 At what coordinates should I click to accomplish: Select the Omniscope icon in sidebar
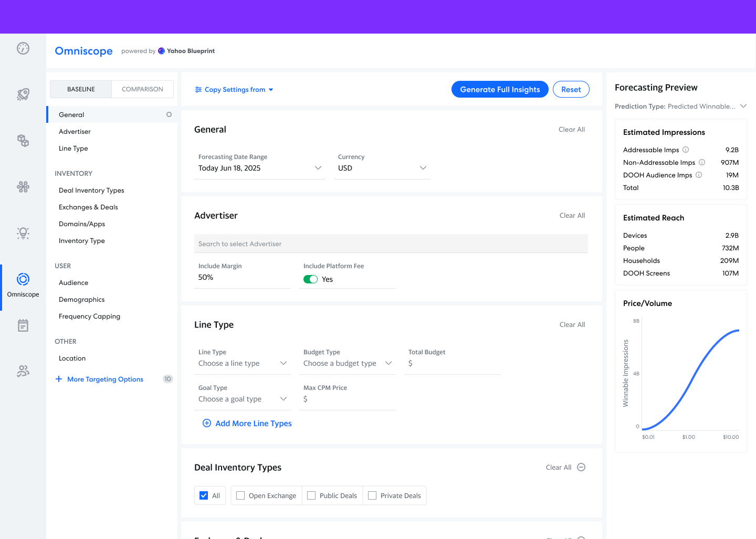(23, 279)
